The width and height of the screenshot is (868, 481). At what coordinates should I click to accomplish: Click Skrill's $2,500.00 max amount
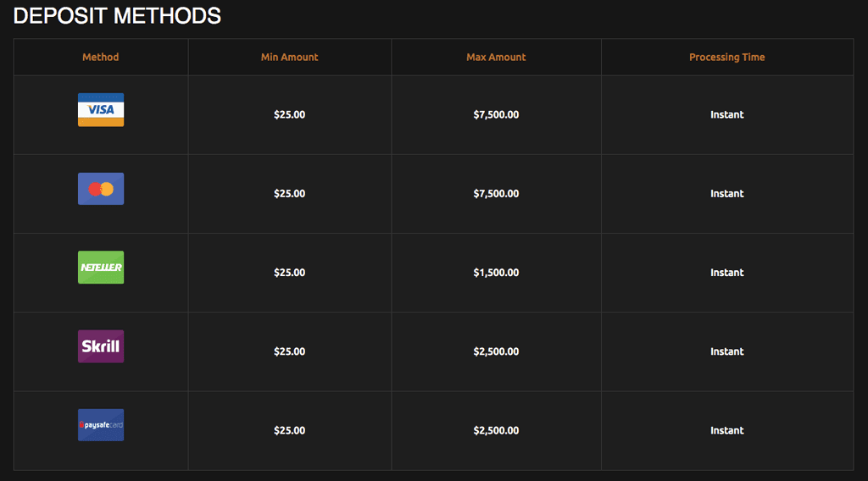click(x=496, y=351)
